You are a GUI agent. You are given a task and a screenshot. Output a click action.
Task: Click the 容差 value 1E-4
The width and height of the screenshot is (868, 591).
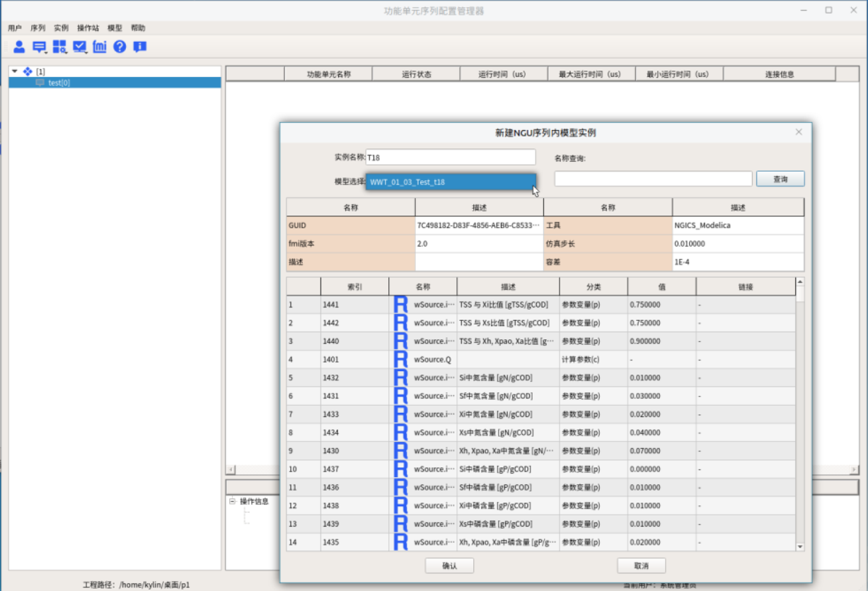[x=738, y=262]
